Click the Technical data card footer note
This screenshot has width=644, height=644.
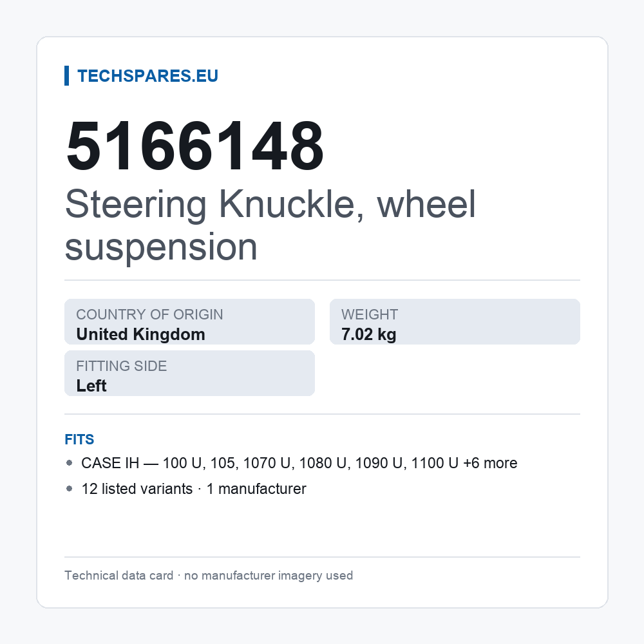pos(209,575)
